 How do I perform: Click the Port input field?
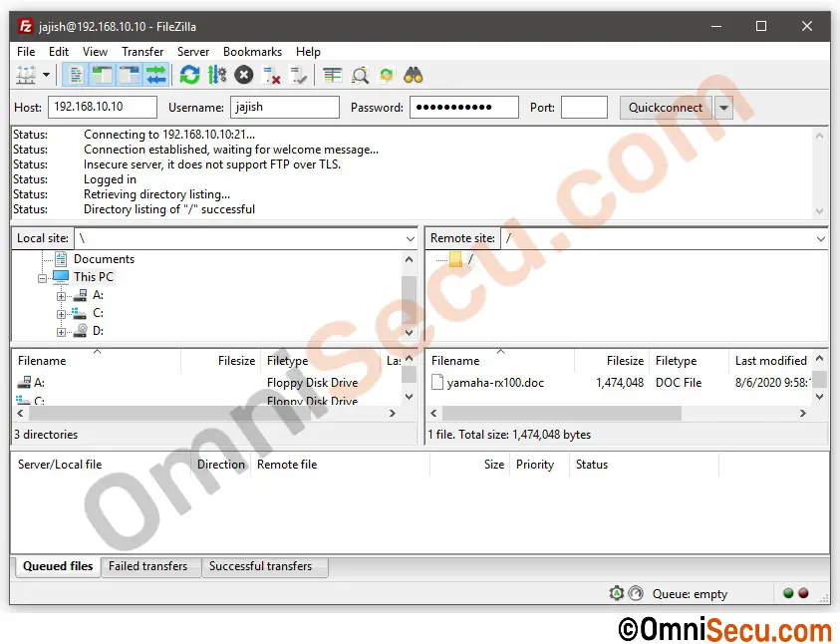[584, 107]
